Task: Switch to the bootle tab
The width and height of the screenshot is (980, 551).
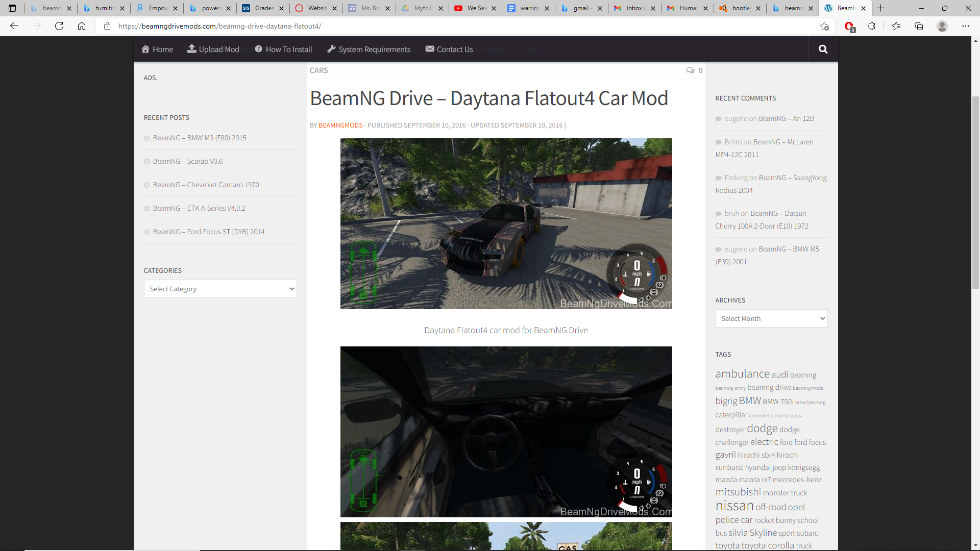Action: click(x=741, y=8)
